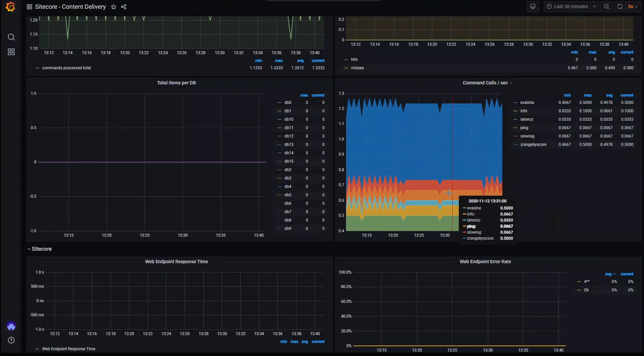The image size is (644, 356).
Task: Change color of db5 series swatch
Action: tap(279, 195)
